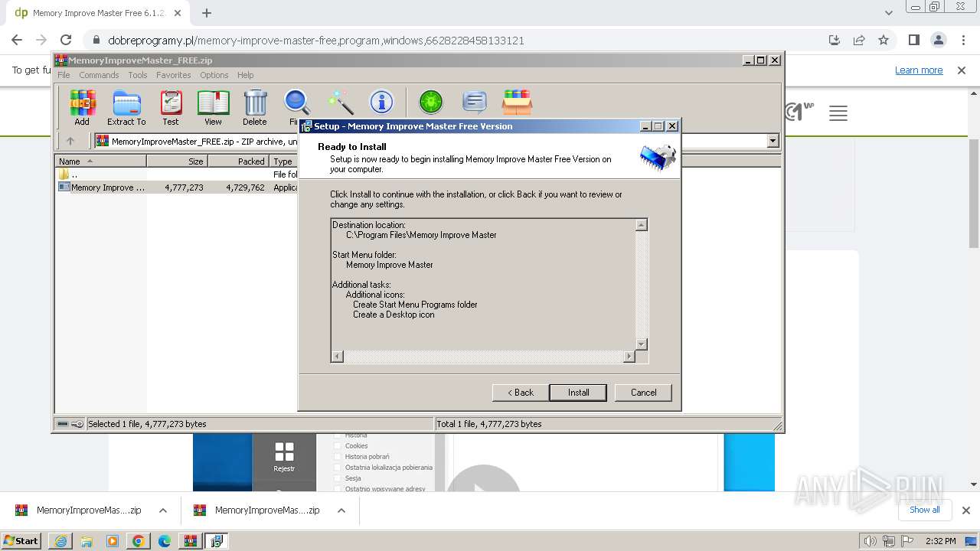The width and height of the screenshot is (980, 551).
Task: Click the green VirusScan bug icon
Action: coord(431,102)
